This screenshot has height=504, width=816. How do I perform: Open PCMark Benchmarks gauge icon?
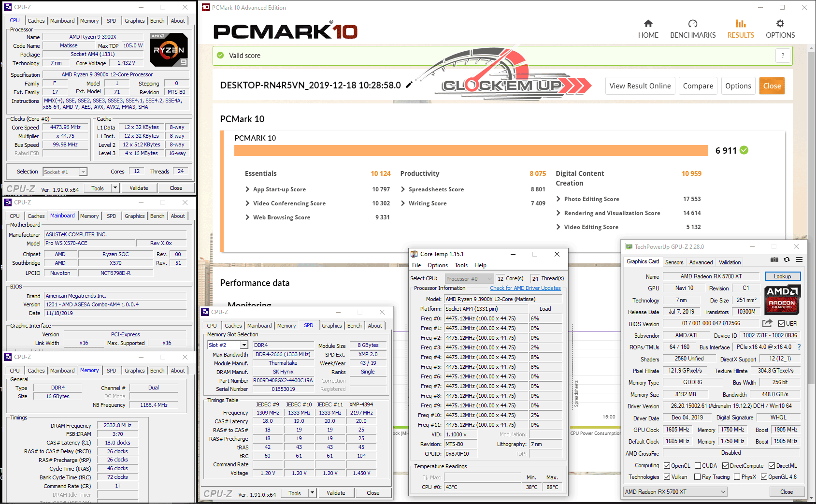point(692,24)
